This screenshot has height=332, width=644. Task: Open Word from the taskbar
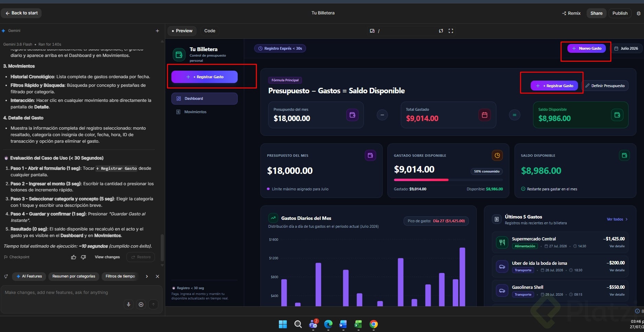click(x=343, y=324)
